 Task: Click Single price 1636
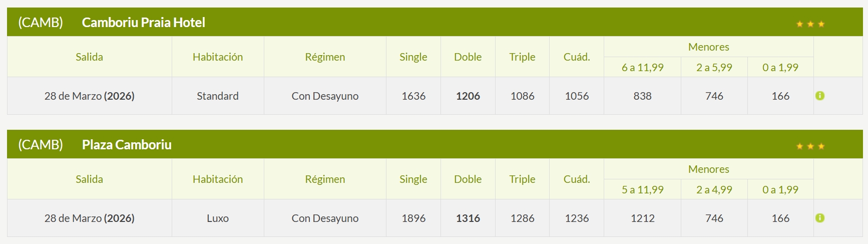pos(413,96)
